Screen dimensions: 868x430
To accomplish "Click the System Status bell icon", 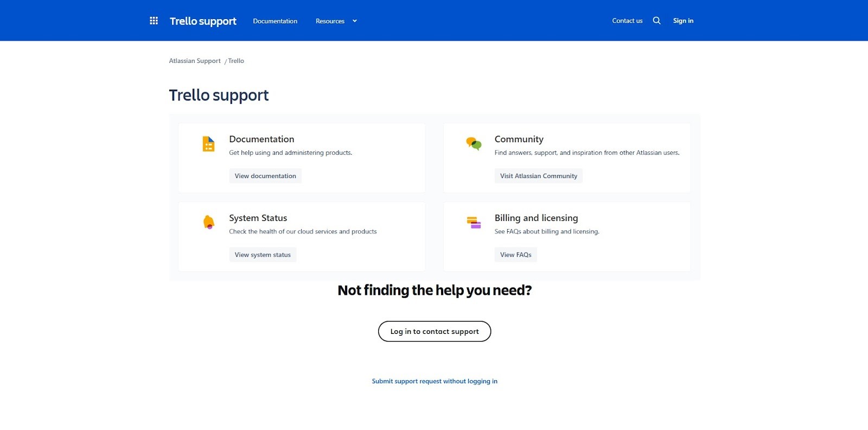I will click(208, 222).
